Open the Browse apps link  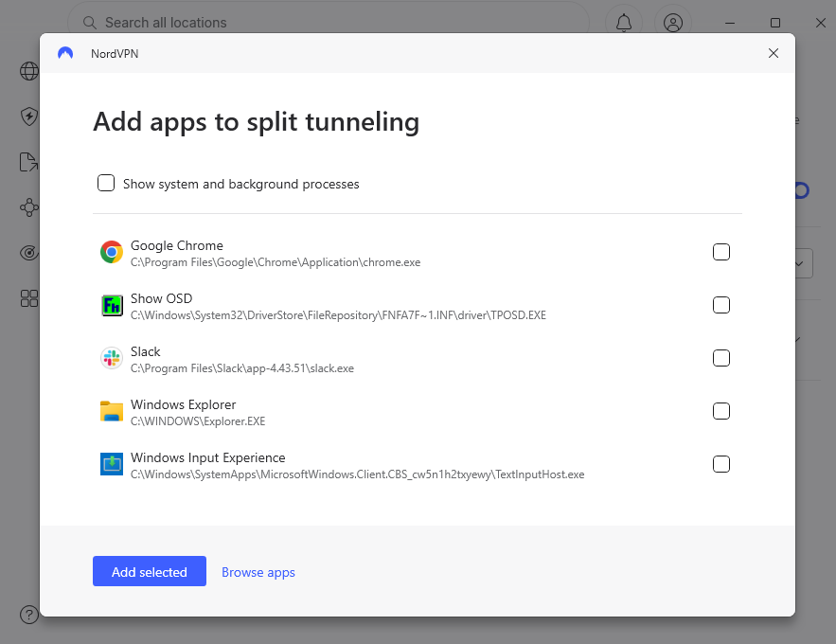click(x=258, y=572)
